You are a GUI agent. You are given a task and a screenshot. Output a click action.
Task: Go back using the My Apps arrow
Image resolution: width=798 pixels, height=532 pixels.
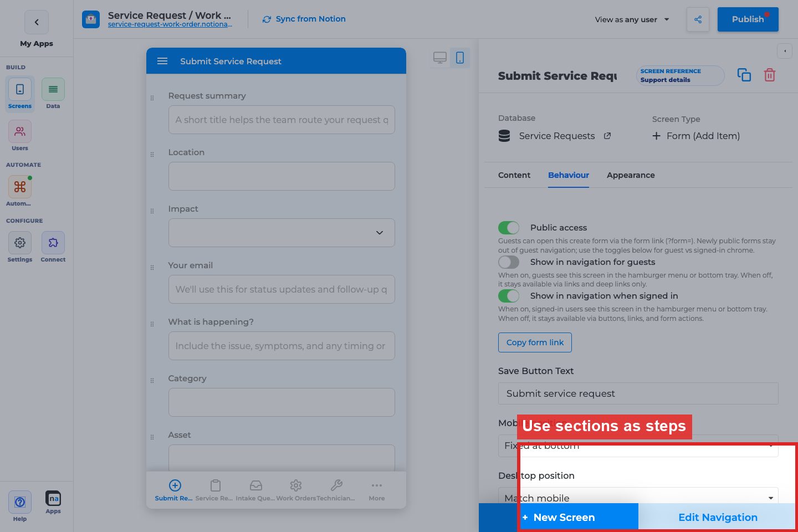click(x=37, y=22)
